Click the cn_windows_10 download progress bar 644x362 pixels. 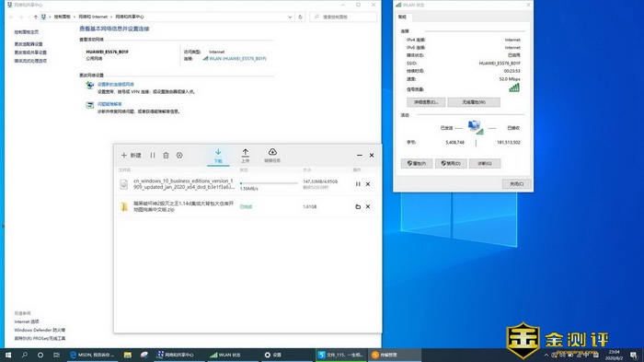pos(269,183)
